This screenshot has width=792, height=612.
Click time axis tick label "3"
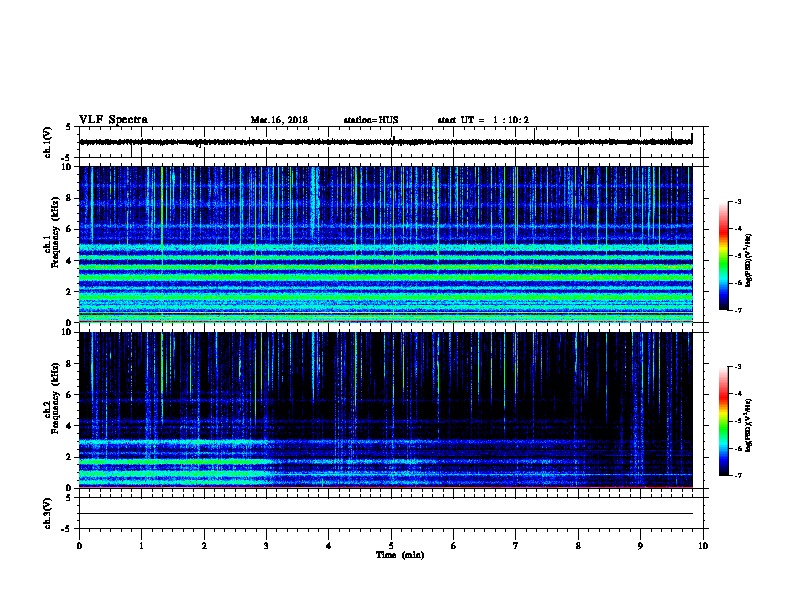point(266,546)
